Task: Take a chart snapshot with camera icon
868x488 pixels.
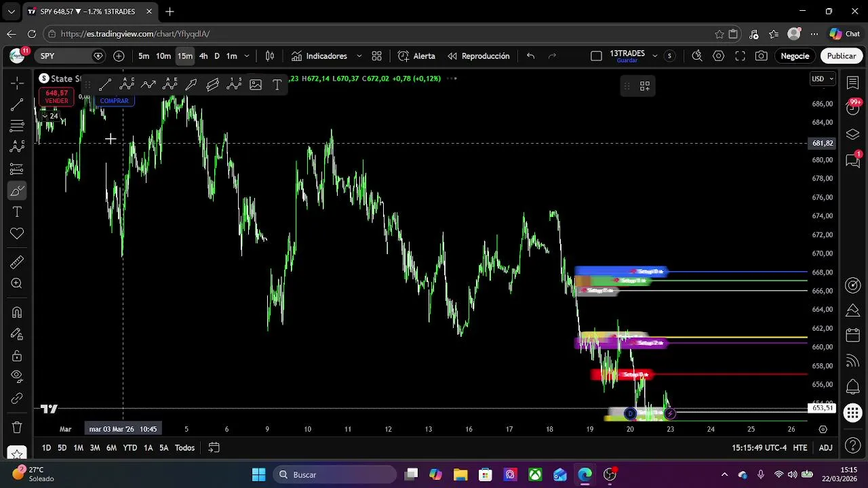Action: tap(762, 56)
